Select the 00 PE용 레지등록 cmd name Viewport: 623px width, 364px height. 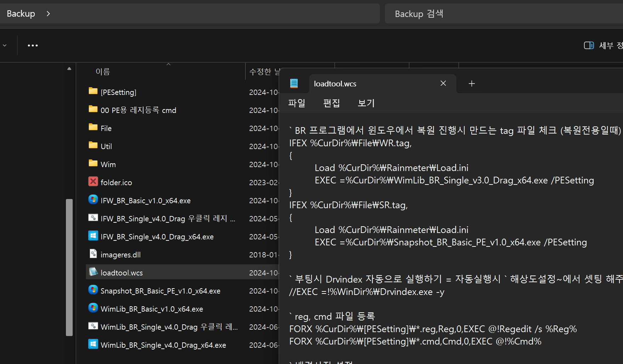click(138, 110)
